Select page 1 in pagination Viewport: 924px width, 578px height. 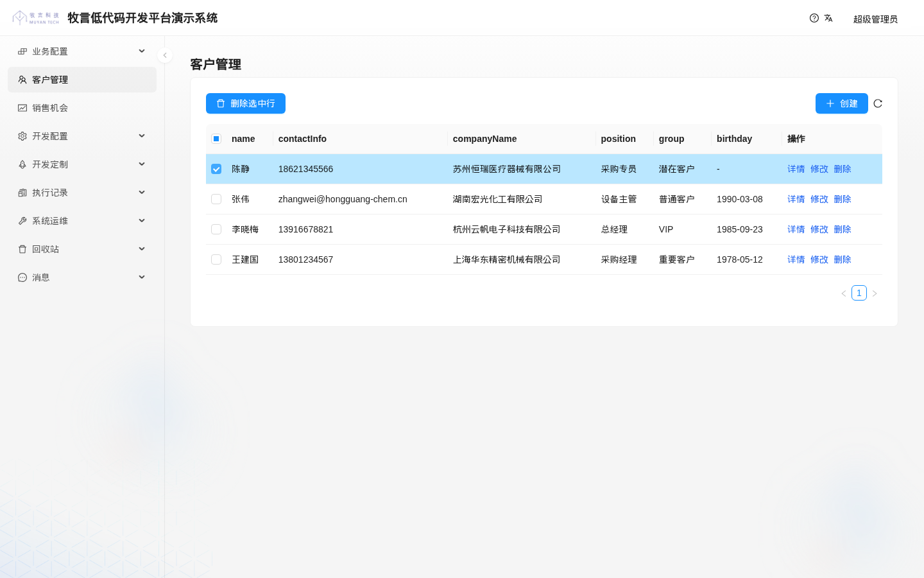[x=859, y=293]
